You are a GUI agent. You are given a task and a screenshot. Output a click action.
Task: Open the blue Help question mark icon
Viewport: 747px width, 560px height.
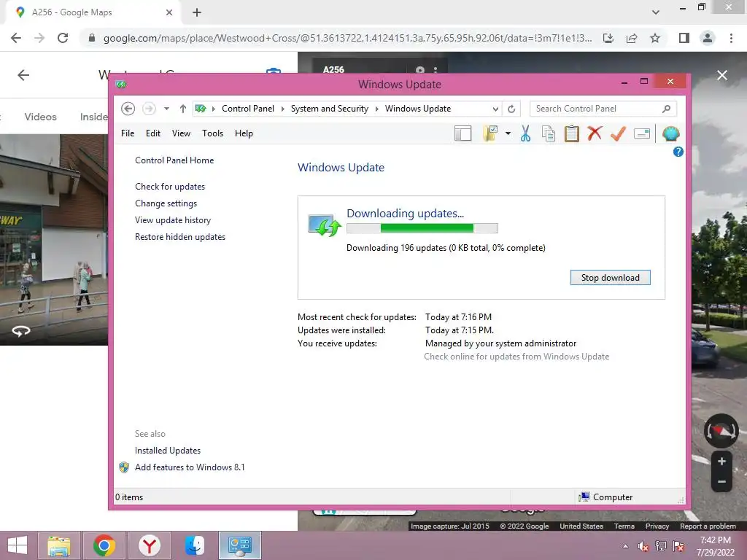678,152
